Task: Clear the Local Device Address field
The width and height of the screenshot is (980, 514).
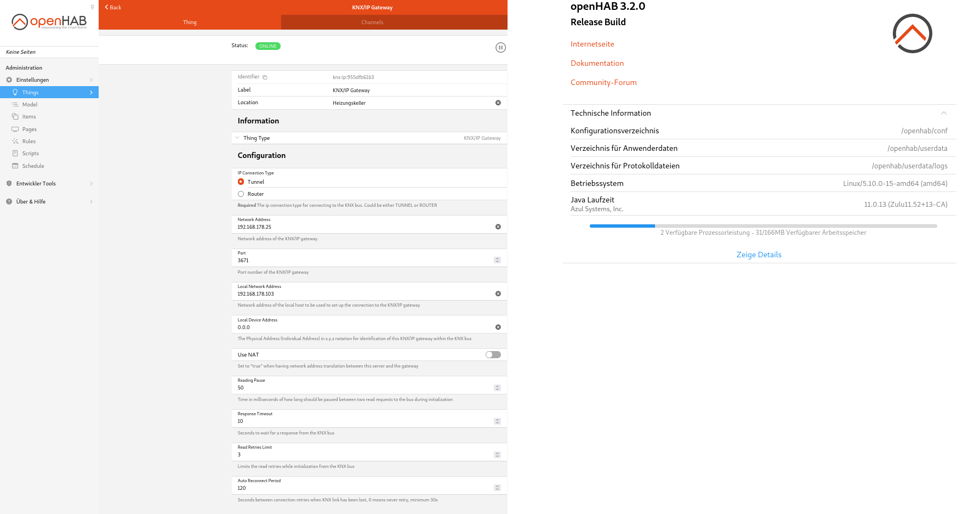Action: 498,327
